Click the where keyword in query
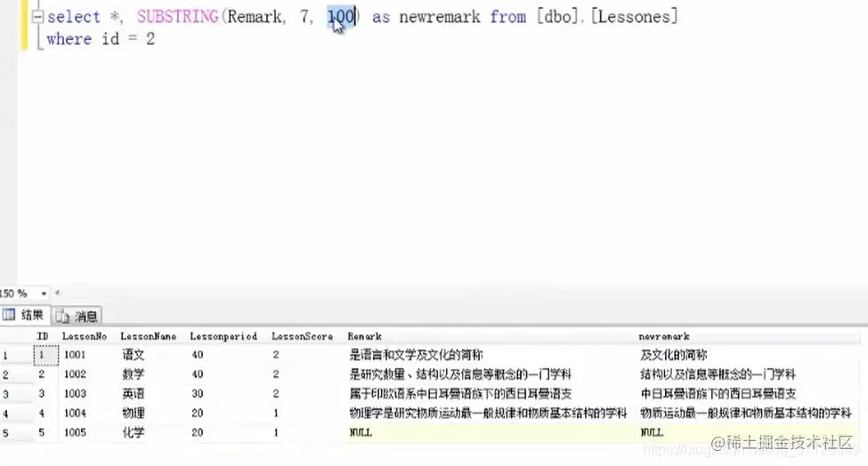868x466 pixels. [69, 39]
